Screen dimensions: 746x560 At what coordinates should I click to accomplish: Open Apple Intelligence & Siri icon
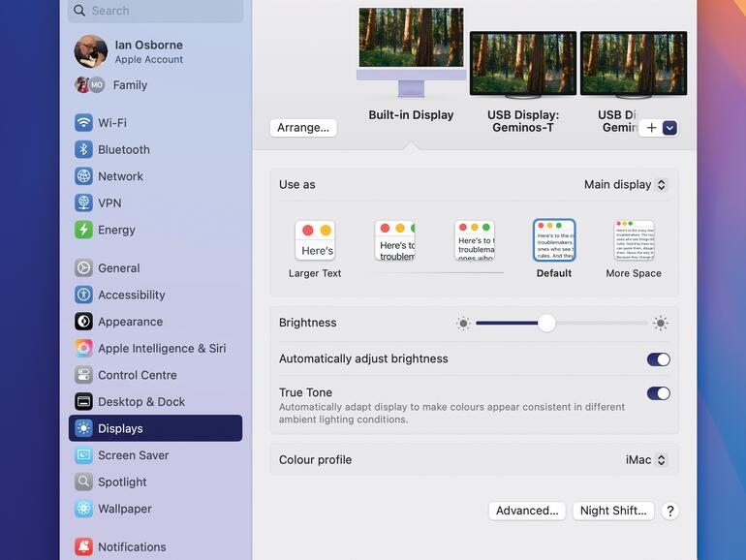(x=83, y=348)
